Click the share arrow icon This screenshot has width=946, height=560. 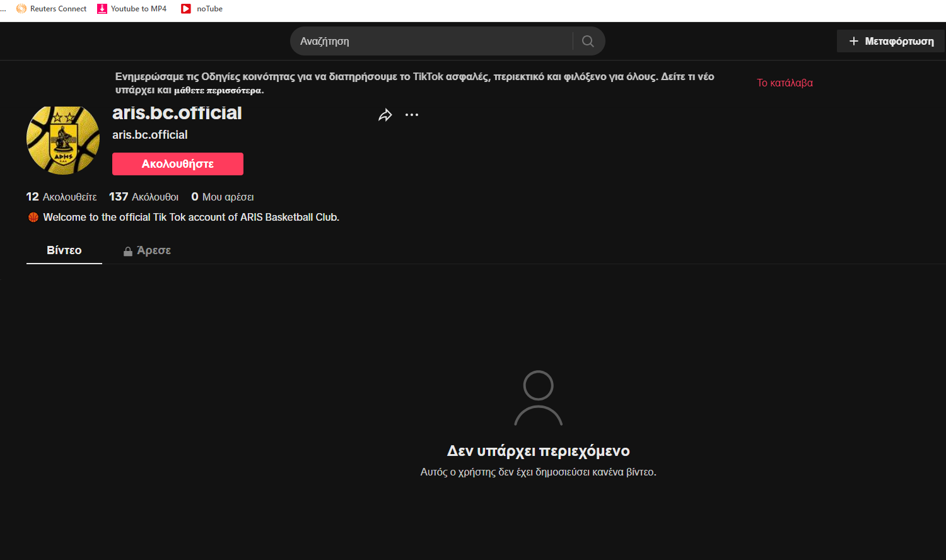coord(385,115)
